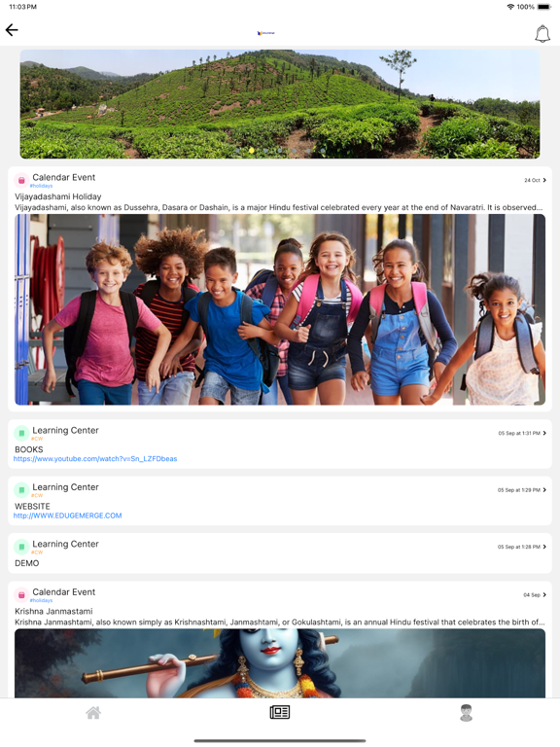Open the DEMO post chevron at 1:28 PM
This screenshot has width=560, height=747.
(x=544, y=547)
